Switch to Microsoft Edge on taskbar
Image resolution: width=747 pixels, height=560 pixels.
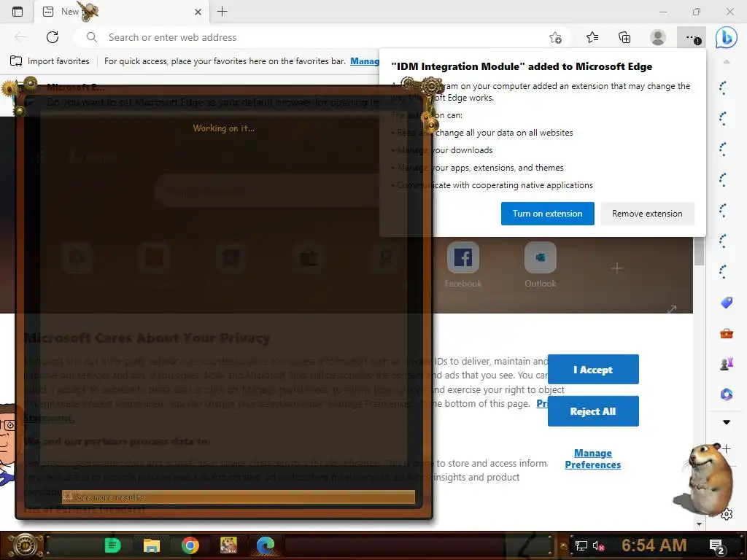coord(266,545)
